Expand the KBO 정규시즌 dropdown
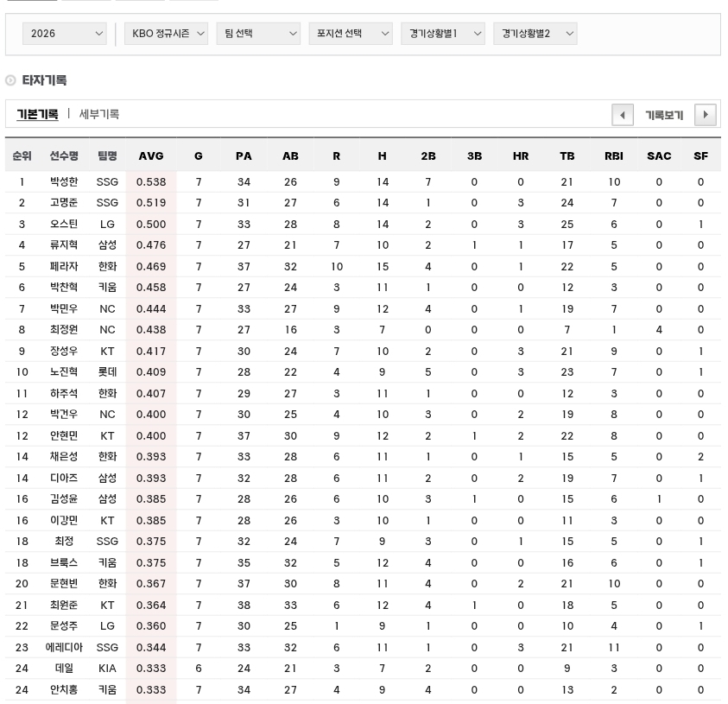The image size is (728, 704). (167, 34)
